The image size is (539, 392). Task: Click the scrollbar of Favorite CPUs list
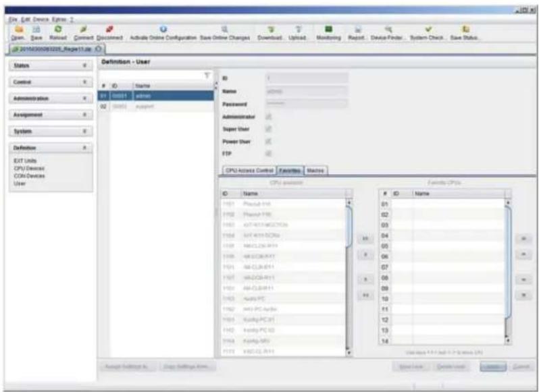508,271
